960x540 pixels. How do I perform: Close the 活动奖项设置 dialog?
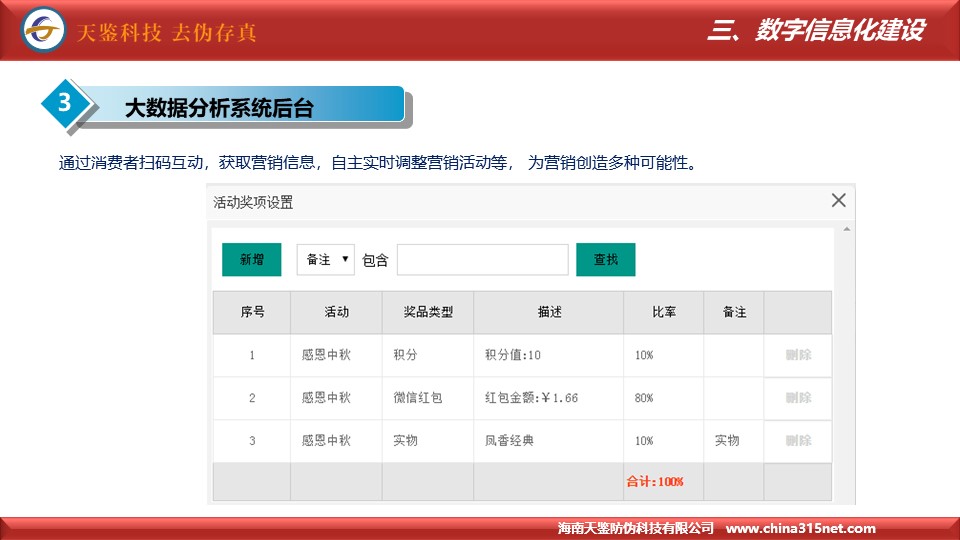pos(838,201)
